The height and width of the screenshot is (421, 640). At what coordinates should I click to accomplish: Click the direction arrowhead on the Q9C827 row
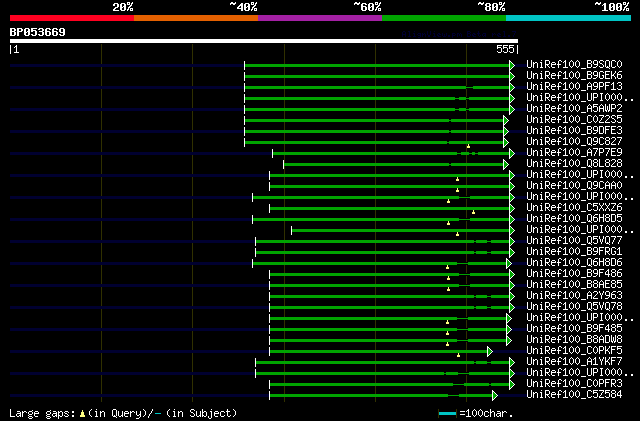(506, 143)
